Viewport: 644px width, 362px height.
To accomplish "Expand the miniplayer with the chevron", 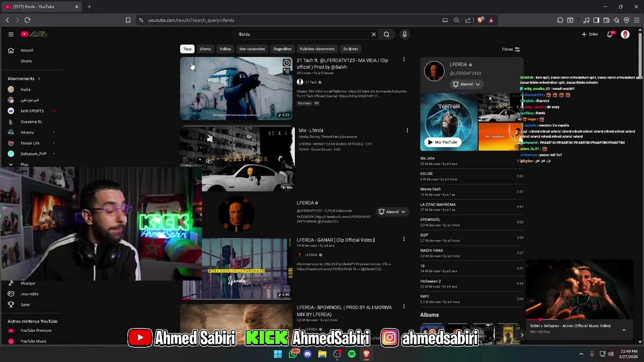I will tap(624, 330).
